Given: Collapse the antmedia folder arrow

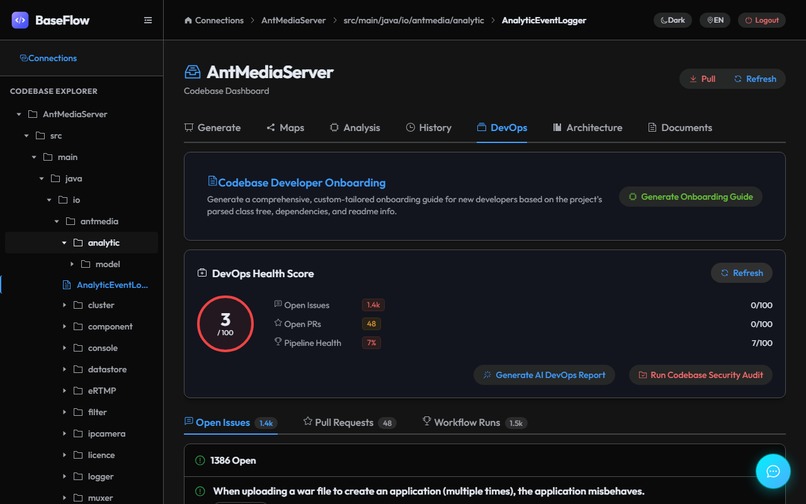Looking at the screenshot, I should point(57,221).
